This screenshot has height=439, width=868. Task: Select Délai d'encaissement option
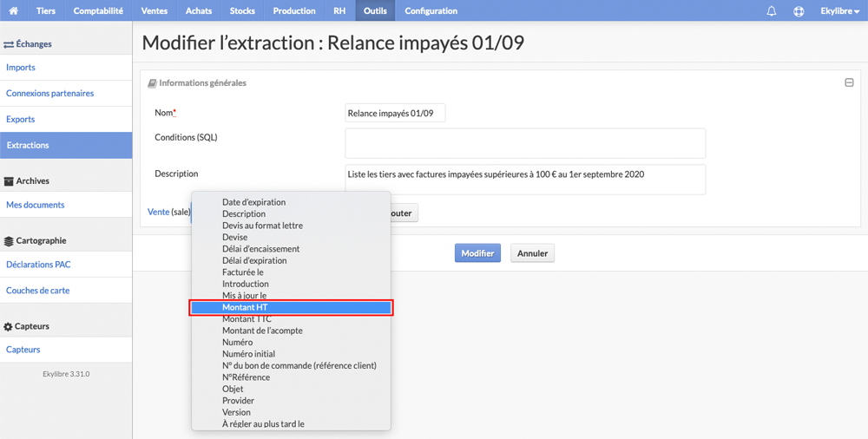pos(291,248)
